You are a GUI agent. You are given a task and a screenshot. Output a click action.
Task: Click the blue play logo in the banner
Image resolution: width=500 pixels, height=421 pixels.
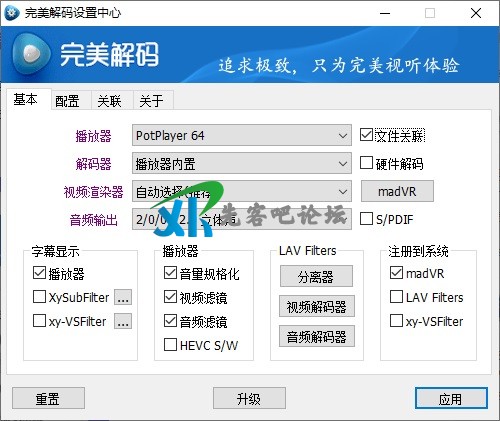[x=32, y=53]
